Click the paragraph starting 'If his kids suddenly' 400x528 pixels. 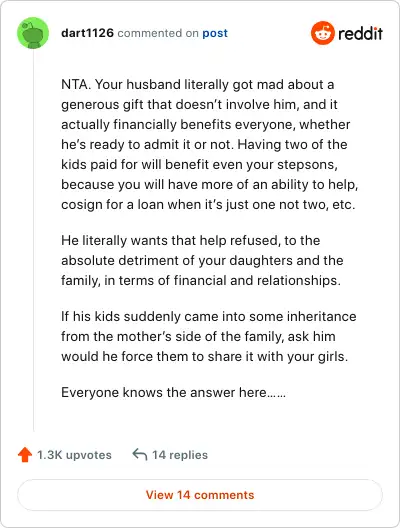coord(209,336)
